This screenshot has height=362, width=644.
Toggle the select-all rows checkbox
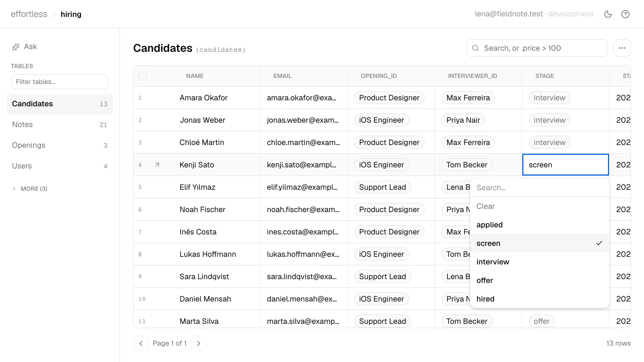[x=142, y=76]
